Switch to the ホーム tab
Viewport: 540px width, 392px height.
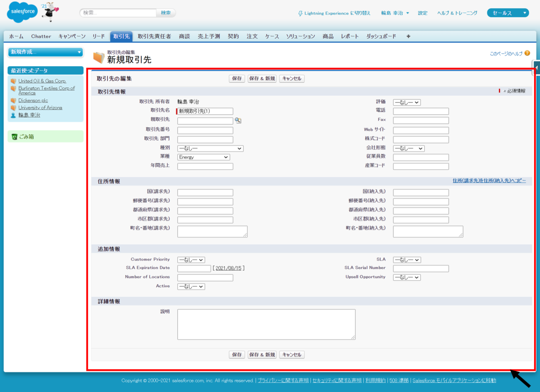(16, 36)
